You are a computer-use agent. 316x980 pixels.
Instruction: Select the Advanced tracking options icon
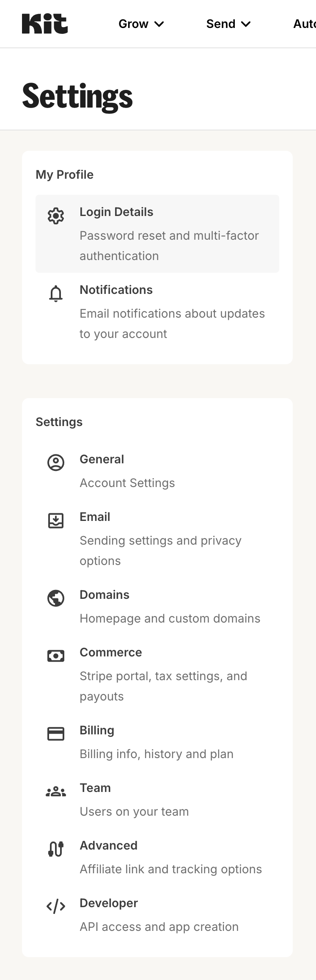point(55,849)
